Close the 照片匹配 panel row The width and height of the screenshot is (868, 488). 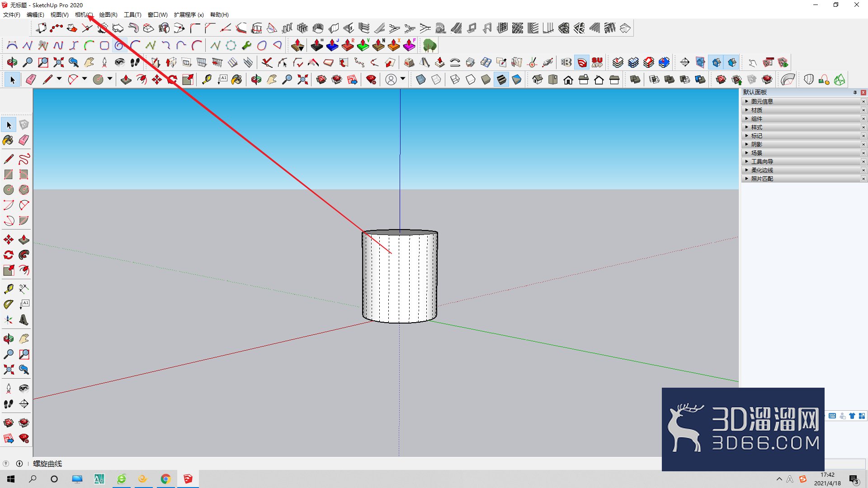(863, 179)
